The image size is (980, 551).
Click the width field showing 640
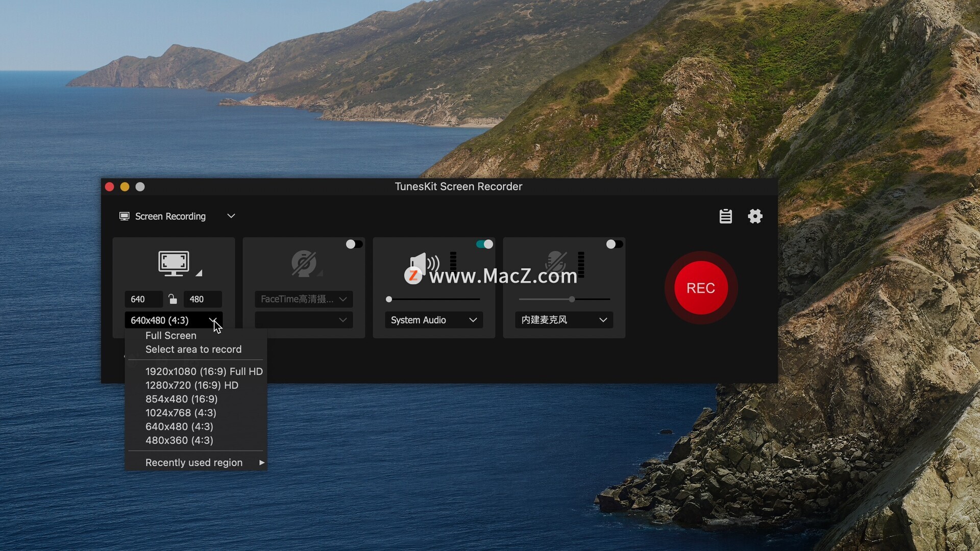point(143,299)
